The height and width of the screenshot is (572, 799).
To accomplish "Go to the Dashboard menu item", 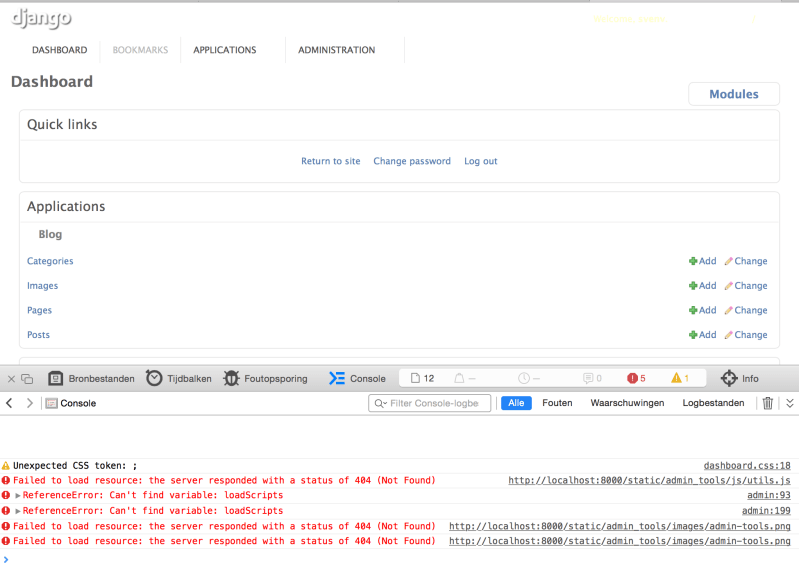I will [x=60, y=50].
